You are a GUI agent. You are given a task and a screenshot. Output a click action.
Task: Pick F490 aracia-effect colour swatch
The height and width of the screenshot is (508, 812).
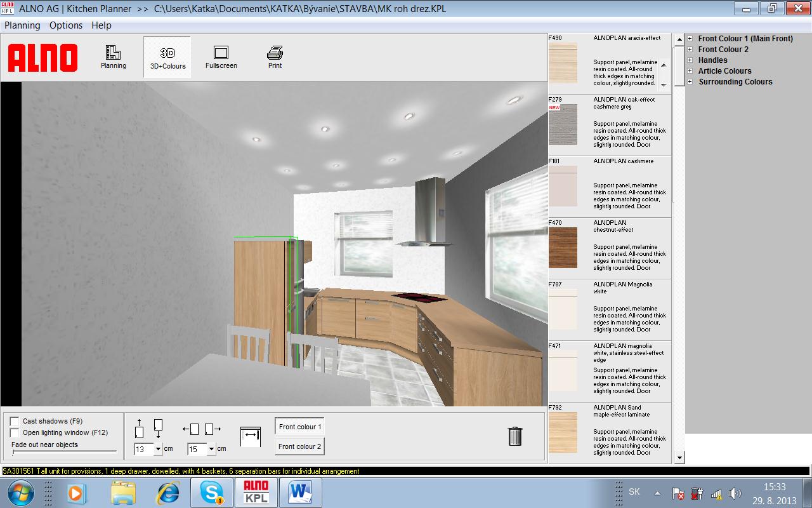[563, 63]
